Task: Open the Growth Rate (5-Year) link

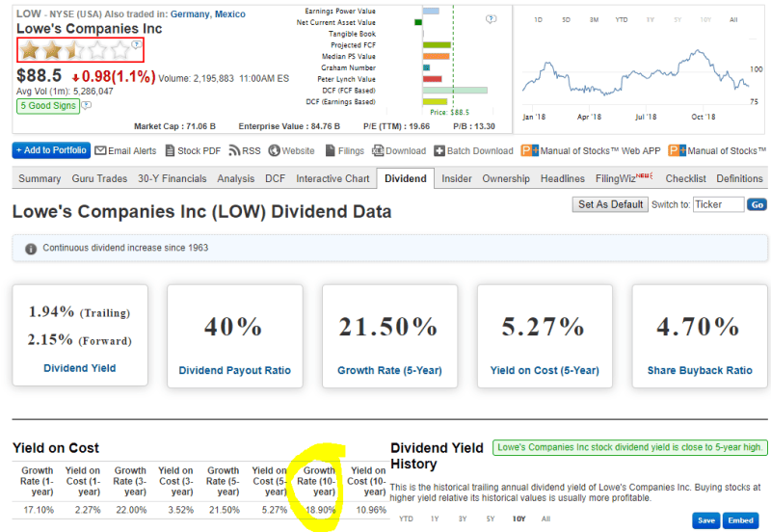Action: pos(389,370)
